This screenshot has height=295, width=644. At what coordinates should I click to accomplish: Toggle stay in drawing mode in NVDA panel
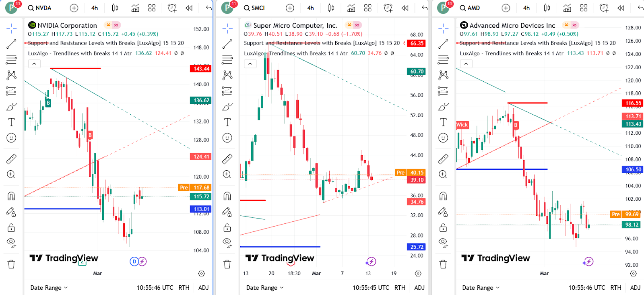click(11, 212)
